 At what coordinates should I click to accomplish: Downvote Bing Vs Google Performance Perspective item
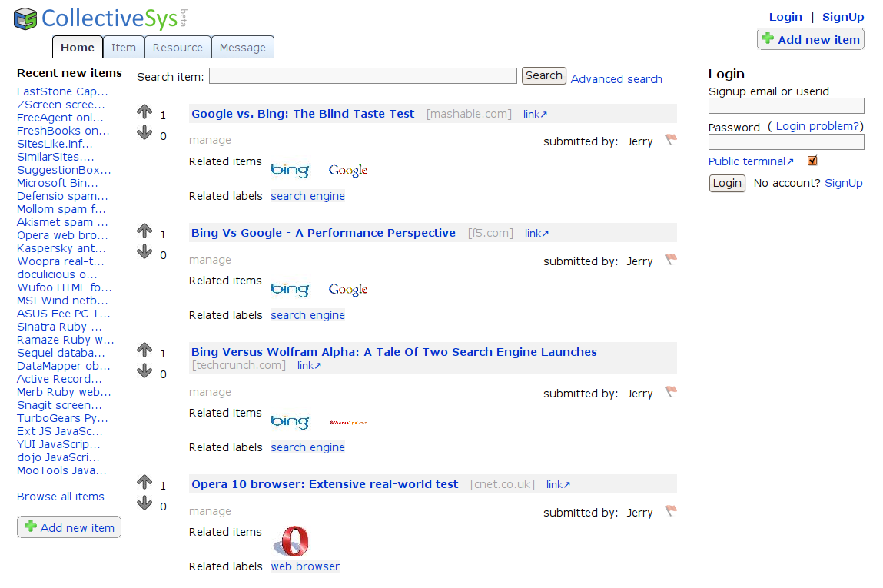tap(144, 252)
